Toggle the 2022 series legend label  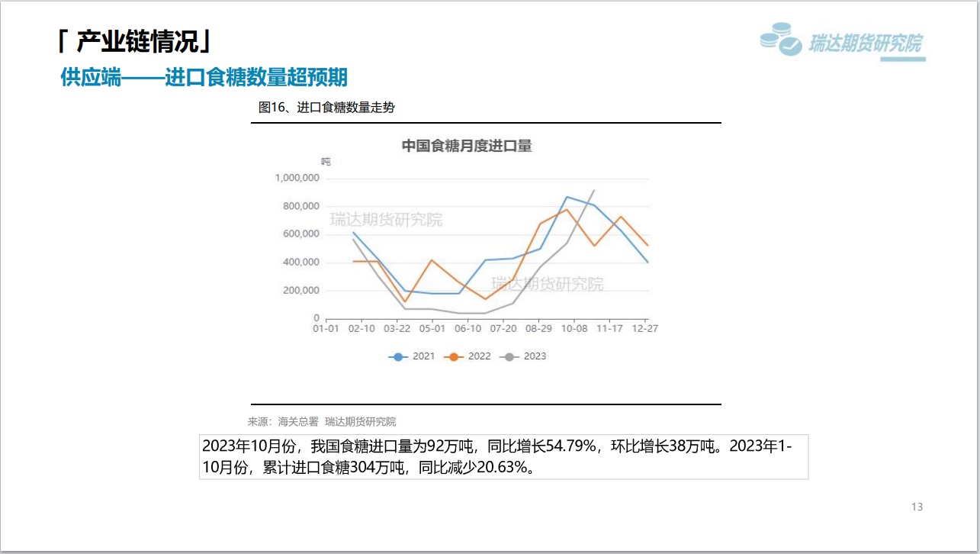pyautogui.click(x=480, y=356)
